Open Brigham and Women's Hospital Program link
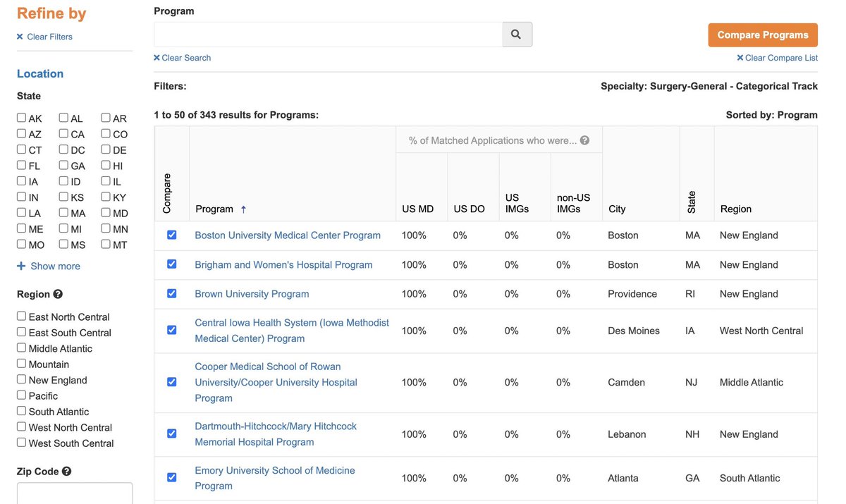Screen dimensions: 846x504 pos(283,265)
